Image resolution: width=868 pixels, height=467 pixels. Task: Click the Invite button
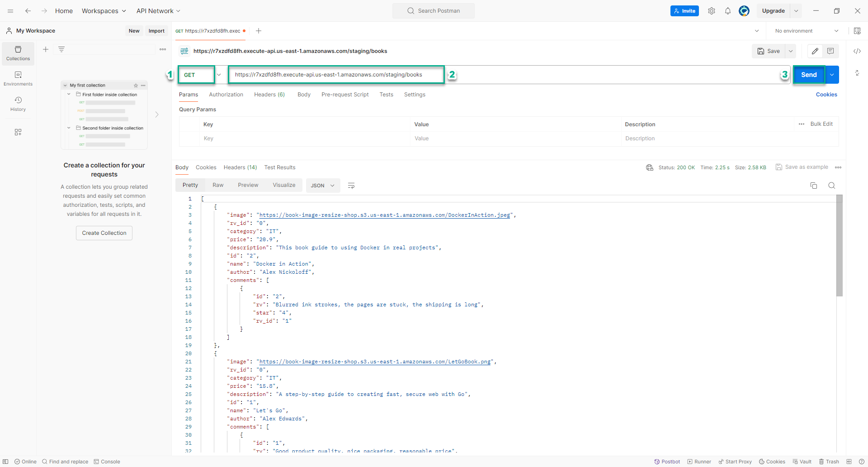pos(684,11)
